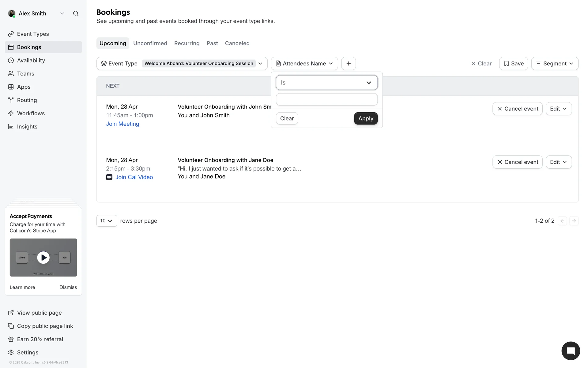Expand Edit menu for Jane Doe booking
The width and height of the screenshot is (588, 368).
click(x=558, y=162)
